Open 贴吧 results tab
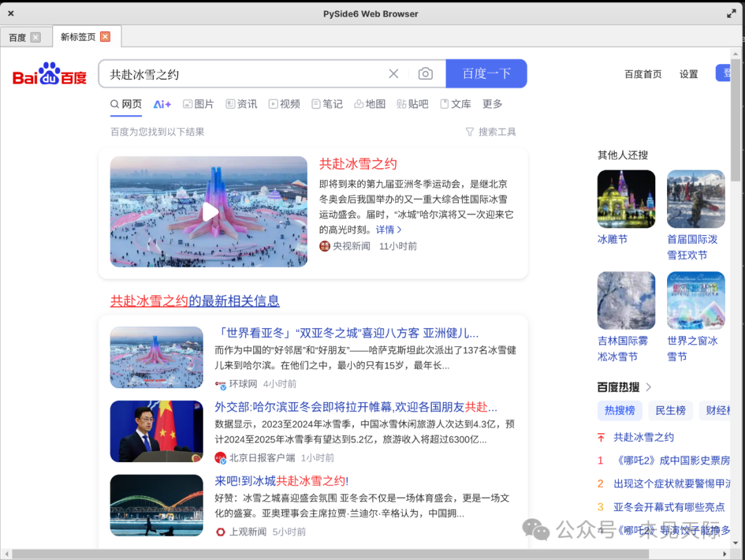 click(x=413, y=104)
